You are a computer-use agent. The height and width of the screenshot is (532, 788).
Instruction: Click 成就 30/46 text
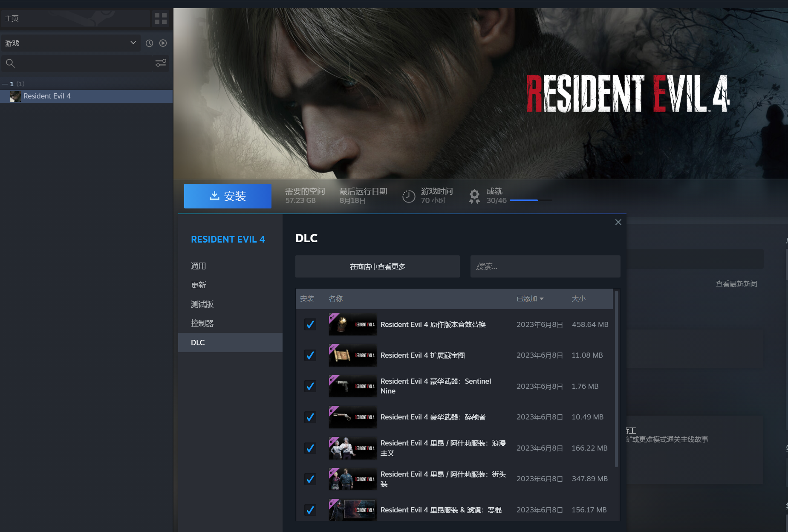click(x=496, y=196)
